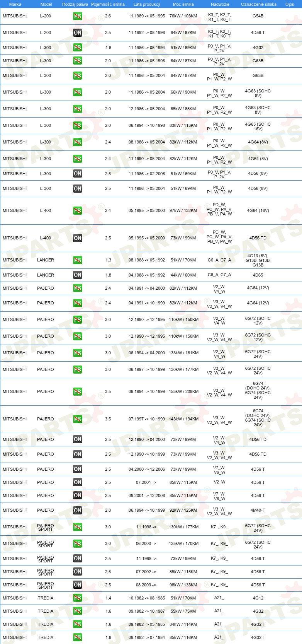The image size is (302, 644).
Task: Click the petrol PB icon in the L-400 2.4 row
Action: (x=78, y=211)
